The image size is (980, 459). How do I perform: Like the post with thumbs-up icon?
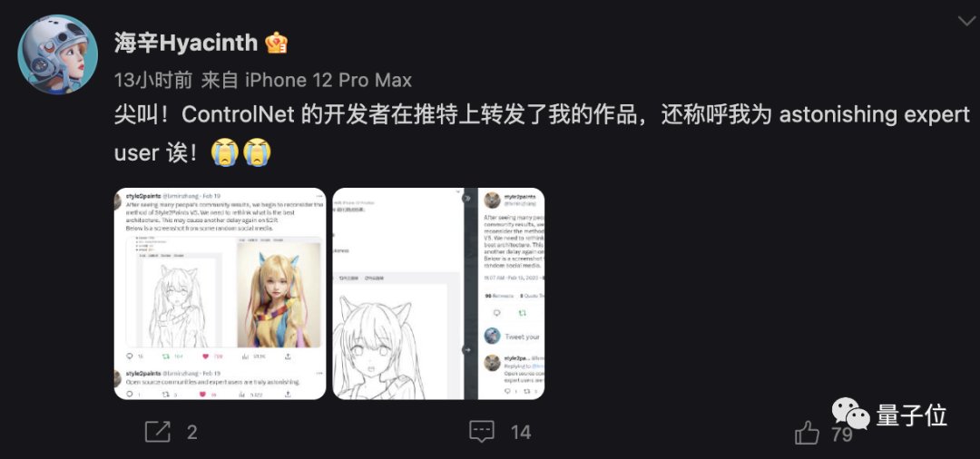tap(807, 432)
